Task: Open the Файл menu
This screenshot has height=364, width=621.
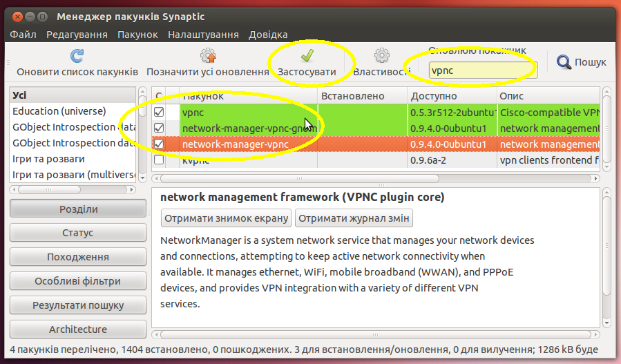Action: 23,35
